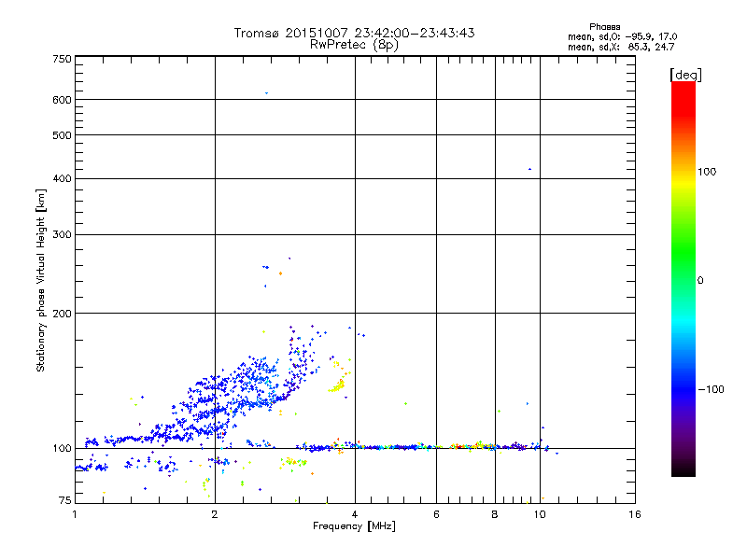
Task: Click the '75' y-axis tick label
Action: pos(65,500)
